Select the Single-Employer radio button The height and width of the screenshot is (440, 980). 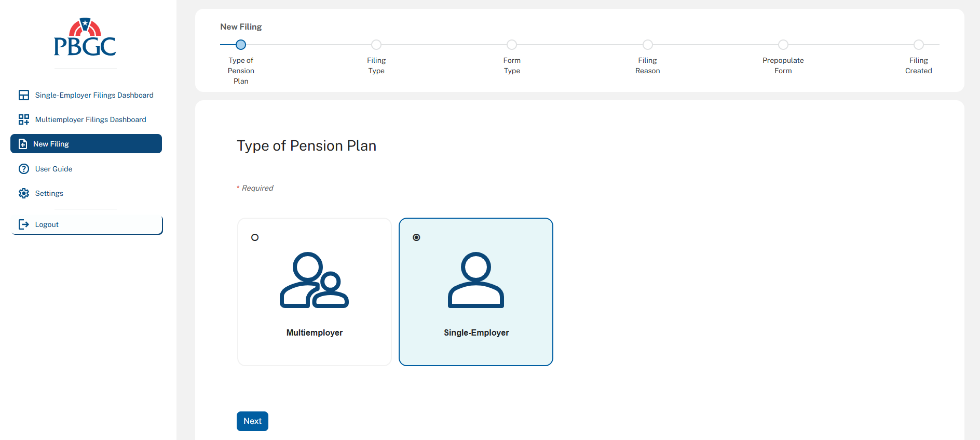click(416, 237)
